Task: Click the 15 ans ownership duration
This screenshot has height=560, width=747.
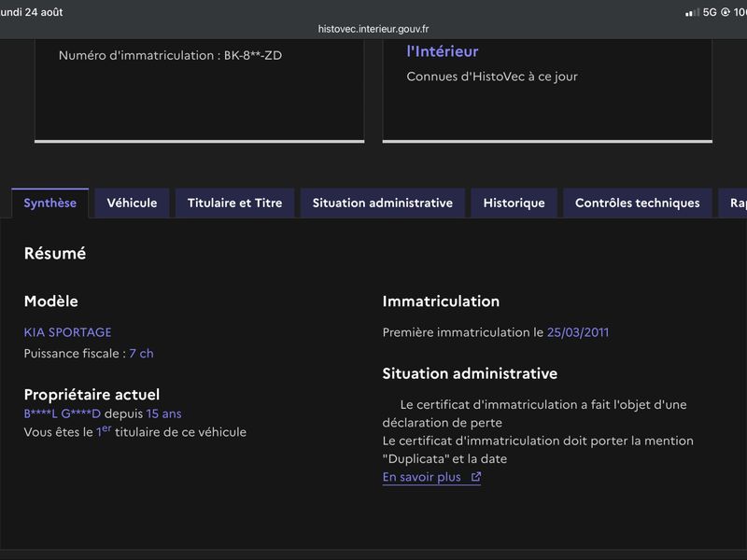Action: point(164,413)
